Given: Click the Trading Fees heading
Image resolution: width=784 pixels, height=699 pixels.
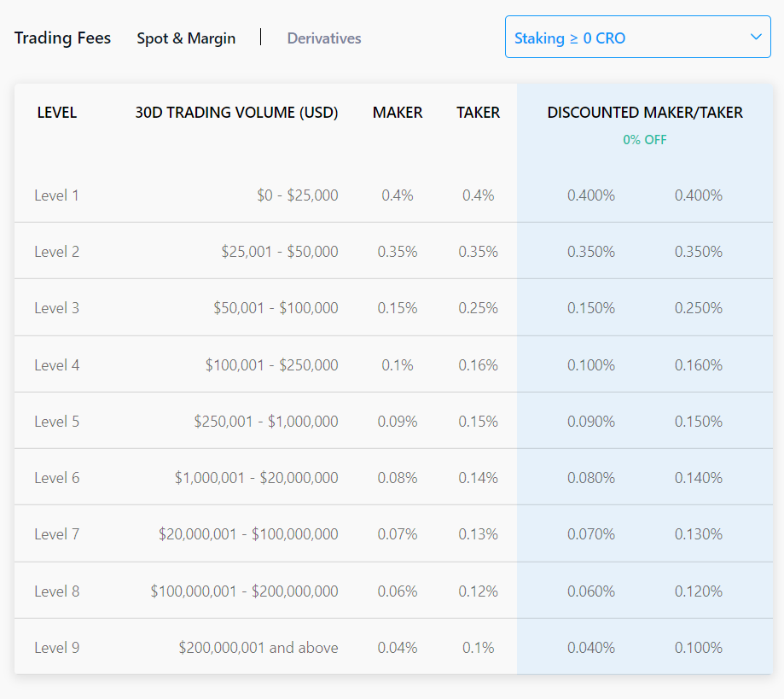Looking at the screenshot, I should (x=62, y=38).
